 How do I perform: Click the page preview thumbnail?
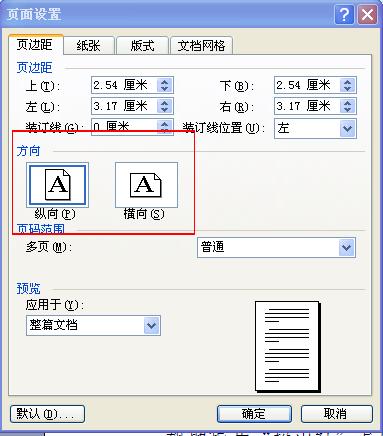pos(287,346)
